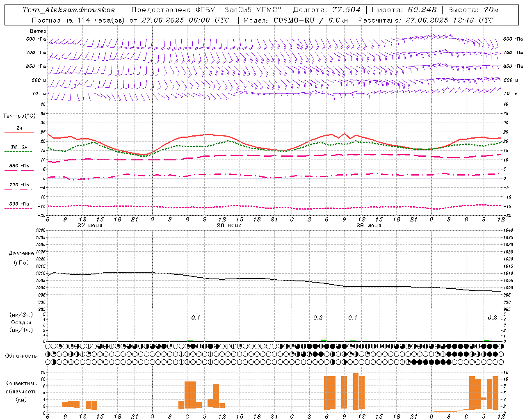
Task: Click the temperature panel title Тем-ра(°C)
Action: click(19, 116)
